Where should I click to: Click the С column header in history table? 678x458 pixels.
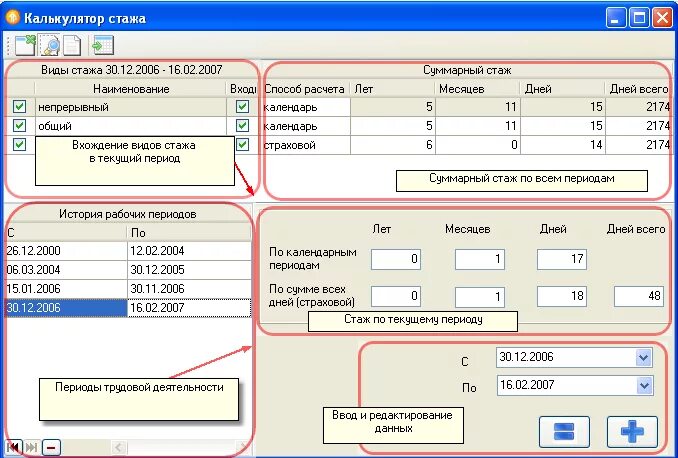click(x=66, y=233)
